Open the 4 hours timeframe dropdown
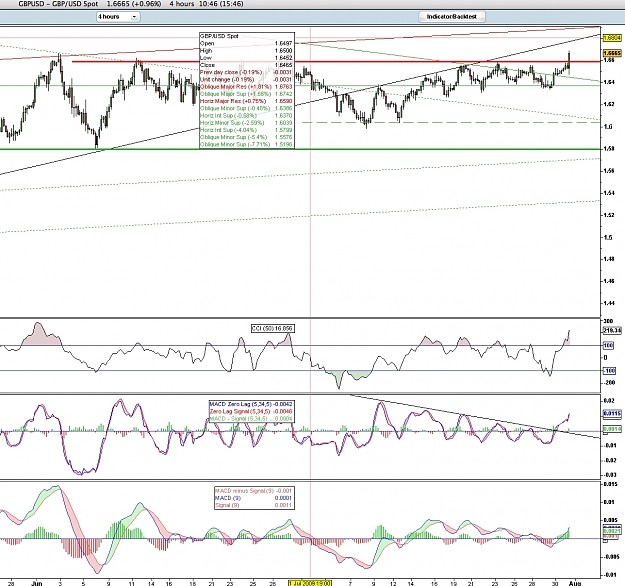This screenshot has height=586, width=625. pos(118,17)
